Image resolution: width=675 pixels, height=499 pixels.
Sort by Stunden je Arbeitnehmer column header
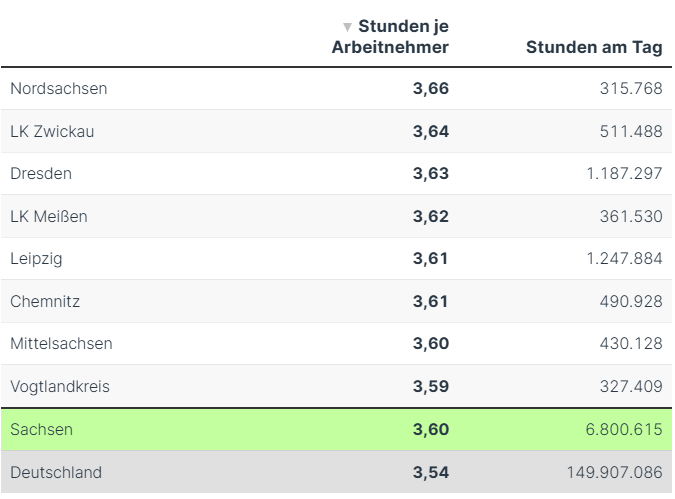[x=396, y=36]
